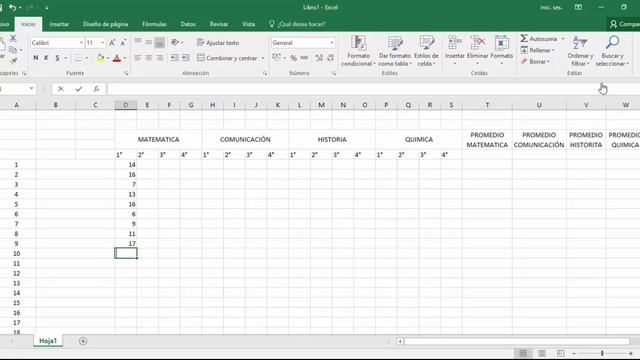
Task: Click Autosuma button
Action: 539,39
